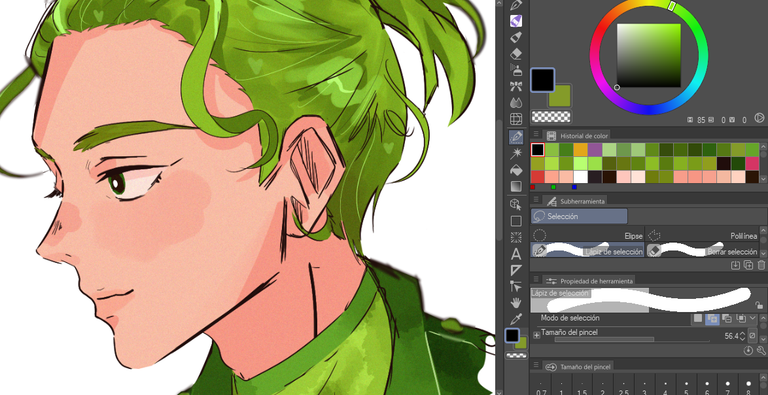Click the black main color swatch
The width and height of the screenshot is (768, 395).
542,80
